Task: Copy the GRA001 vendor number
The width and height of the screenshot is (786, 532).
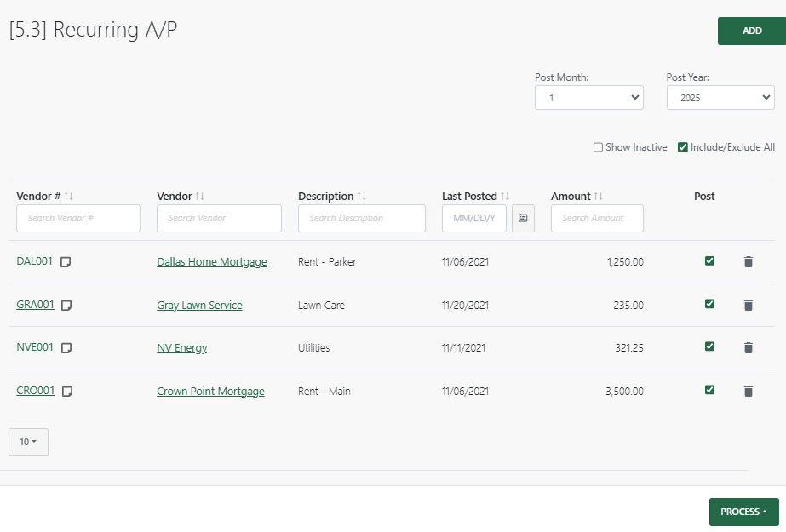Action: click(x=66, y=305)
